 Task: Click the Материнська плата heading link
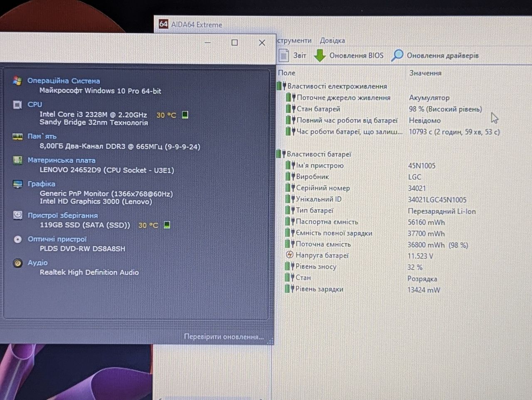coord(62,160)
